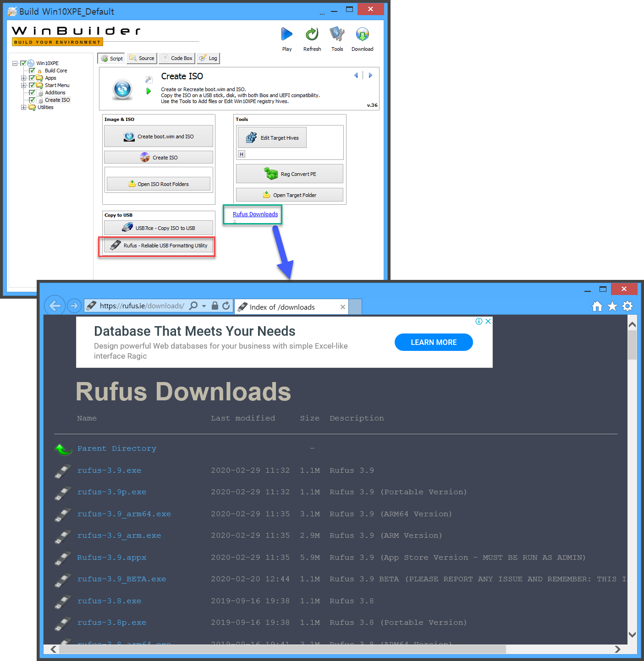
Task: Close the Index of /downloads tab
Action: [342, 307]
